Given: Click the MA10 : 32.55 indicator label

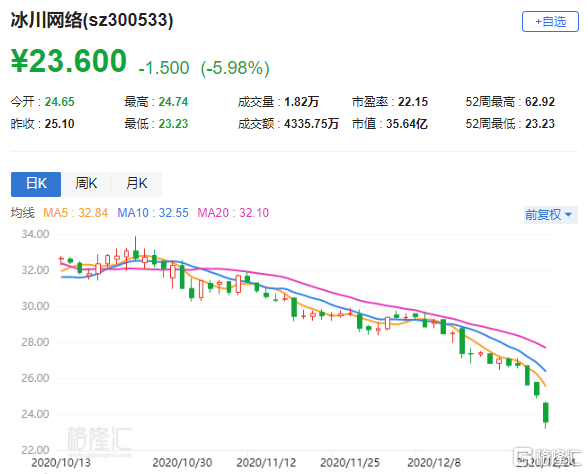Looking at the screenshot, I should point(153,213).
